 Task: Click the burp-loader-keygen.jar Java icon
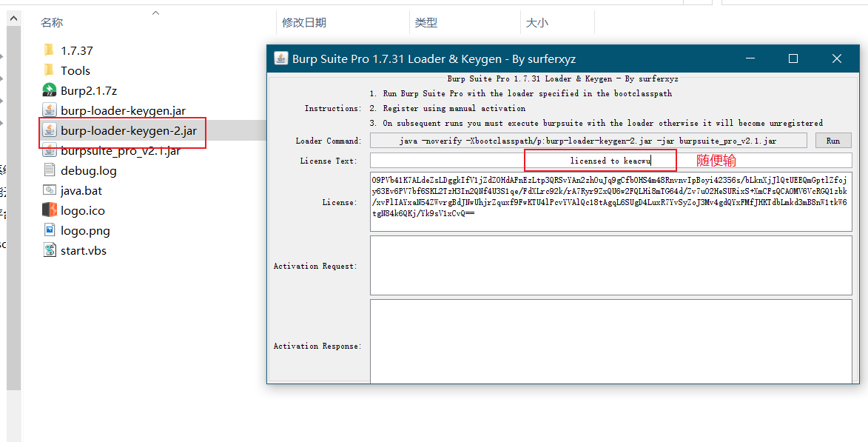pos(50,110)
